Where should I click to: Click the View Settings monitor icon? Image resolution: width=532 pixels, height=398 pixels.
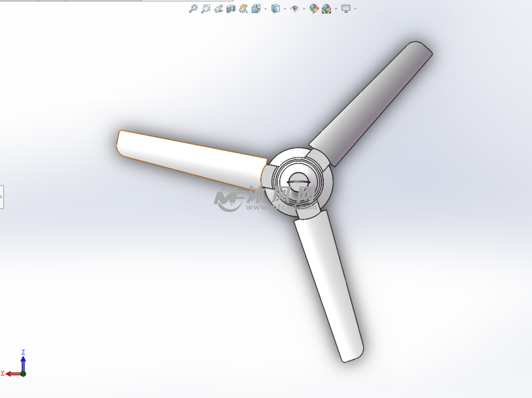346,8
